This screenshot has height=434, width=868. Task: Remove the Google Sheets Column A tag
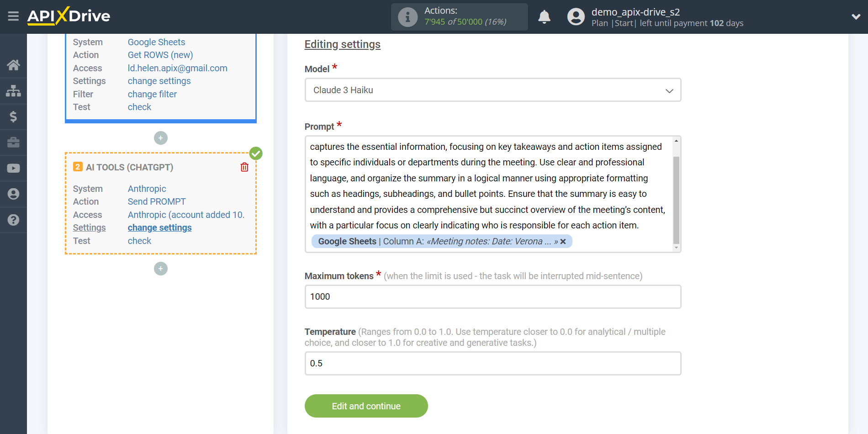[x=563, y=241]
